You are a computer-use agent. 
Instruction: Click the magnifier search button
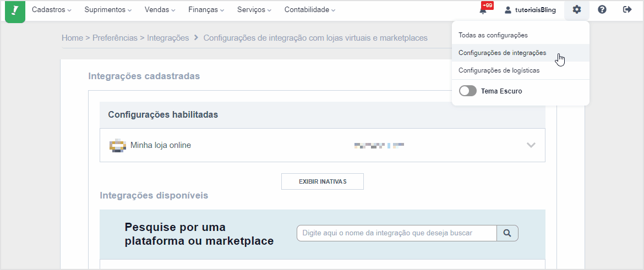507,233
